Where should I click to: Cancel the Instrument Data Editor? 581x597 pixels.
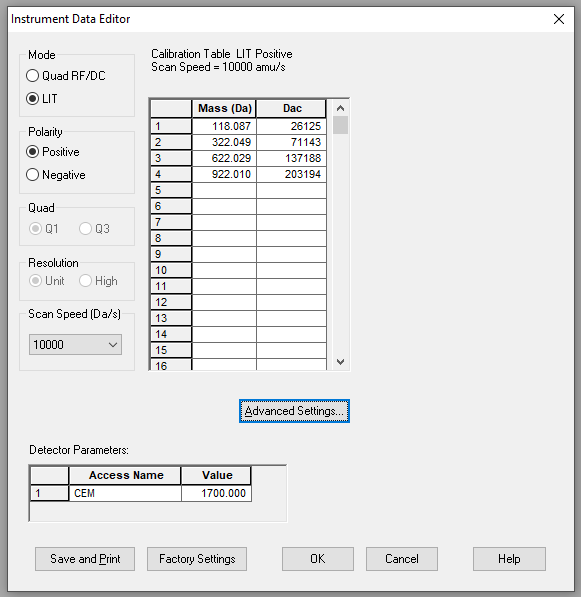pyautogui.click(x=402, y=559)
